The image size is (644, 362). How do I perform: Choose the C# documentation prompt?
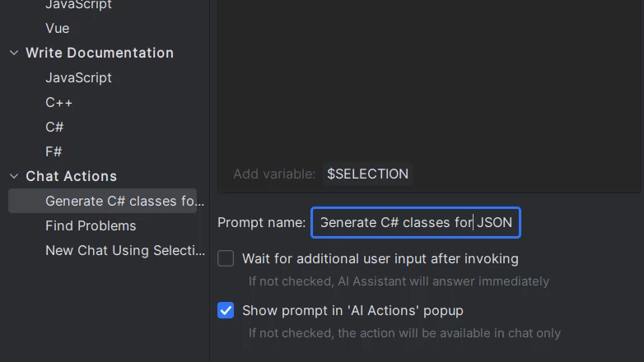[x=54, y=127]
